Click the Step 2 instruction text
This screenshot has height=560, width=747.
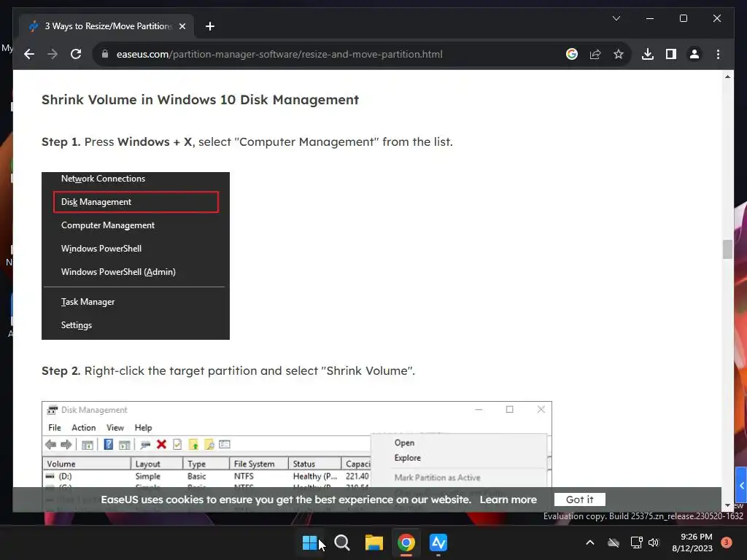(228, 371)
